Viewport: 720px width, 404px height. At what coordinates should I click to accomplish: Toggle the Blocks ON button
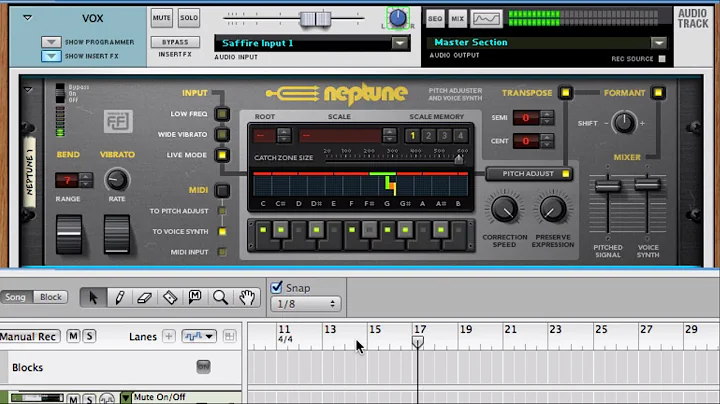[203, 366]
